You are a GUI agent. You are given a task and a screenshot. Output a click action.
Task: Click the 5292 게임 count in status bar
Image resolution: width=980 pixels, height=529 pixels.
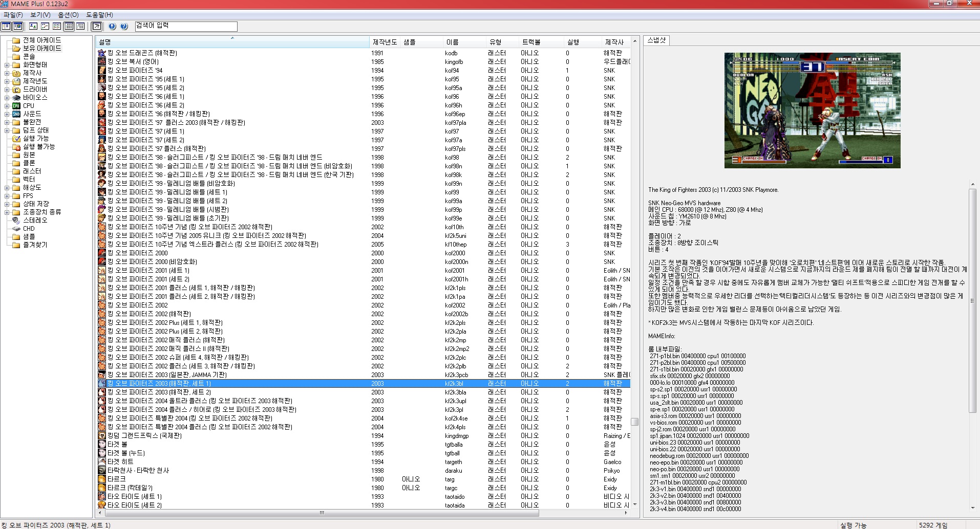coord(933,525)
